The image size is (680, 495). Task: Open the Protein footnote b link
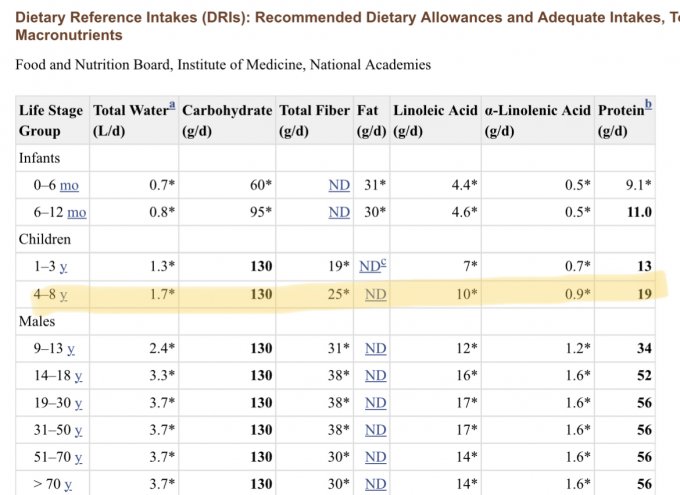click(x=649, y=105)
